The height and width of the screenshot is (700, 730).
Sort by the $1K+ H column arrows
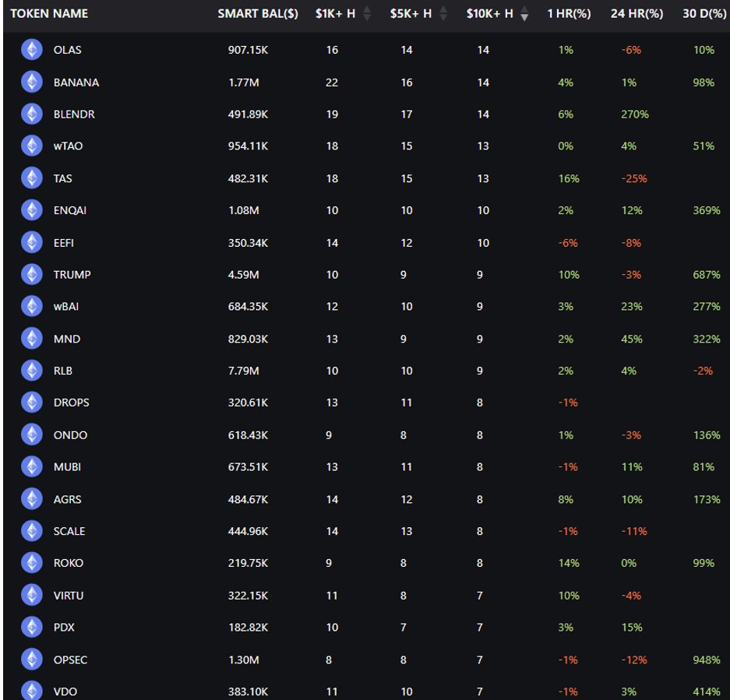click(367, 13)
